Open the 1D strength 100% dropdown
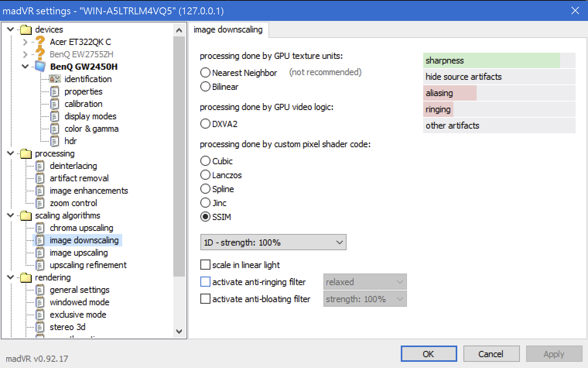Viewport: 588px width, 368px height. (x=273, y=242)
